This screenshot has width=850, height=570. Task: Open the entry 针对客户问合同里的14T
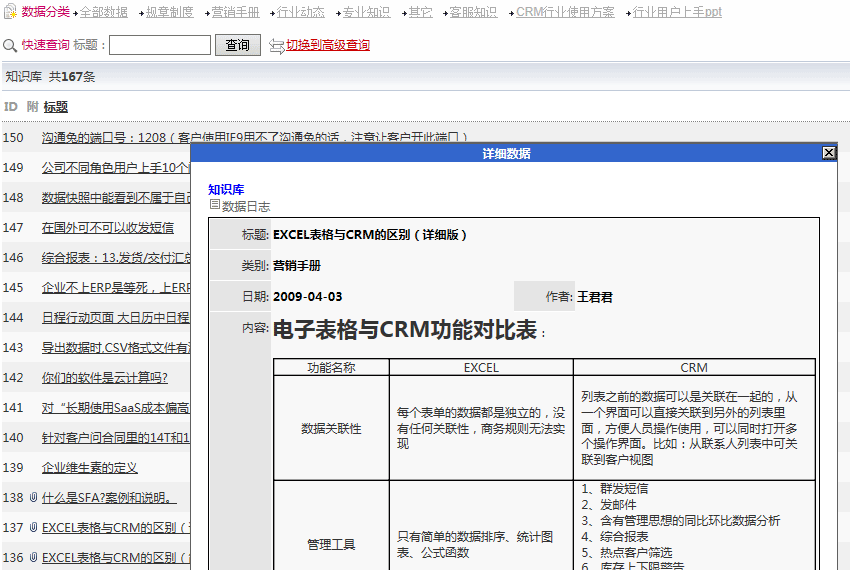(115, 438)
